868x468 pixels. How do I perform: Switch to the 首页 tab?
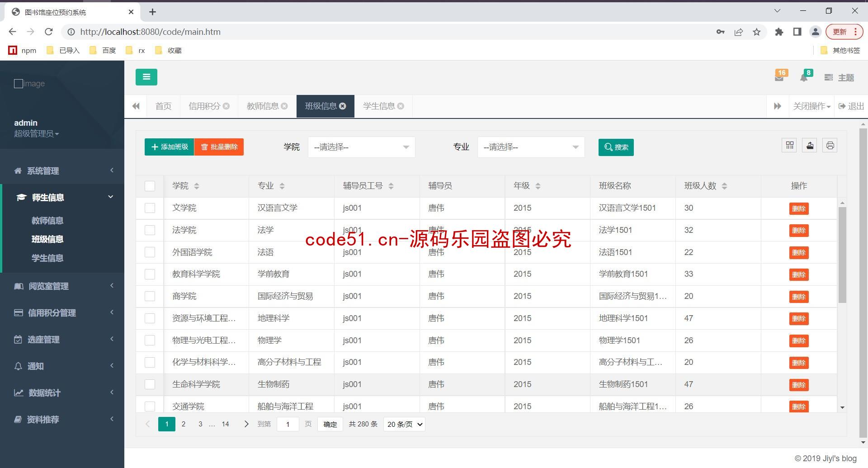(x=163, y=106)
